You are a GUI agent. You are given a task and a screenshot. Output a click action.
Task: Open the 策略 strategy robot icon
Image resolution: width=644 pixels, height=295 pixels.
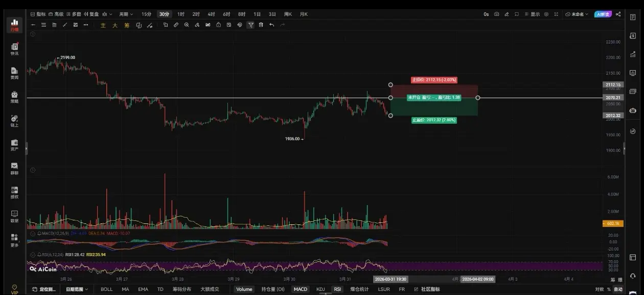[x=14, y=97]
